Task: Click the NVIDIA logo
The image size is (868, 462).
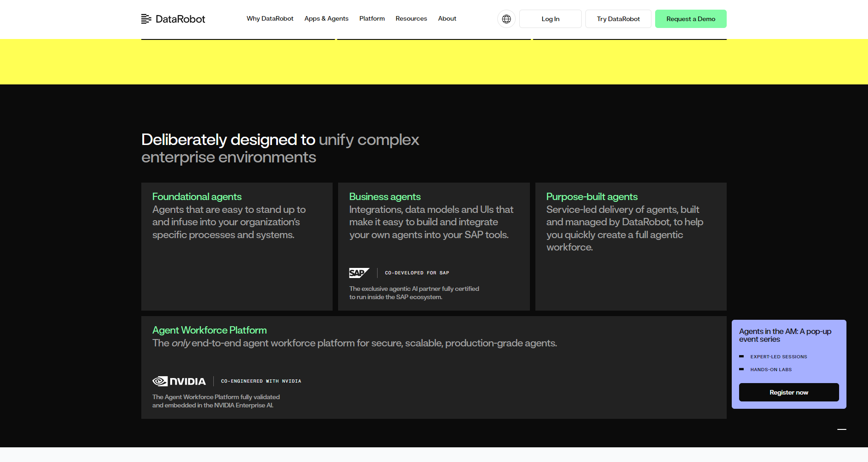Action: 179,381
